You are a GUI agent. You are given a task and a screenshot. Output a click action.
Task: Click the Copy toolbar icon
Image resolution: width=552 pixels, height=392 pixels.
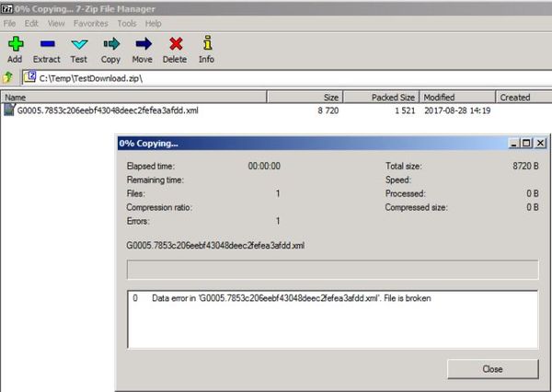(x=111, y=43)
